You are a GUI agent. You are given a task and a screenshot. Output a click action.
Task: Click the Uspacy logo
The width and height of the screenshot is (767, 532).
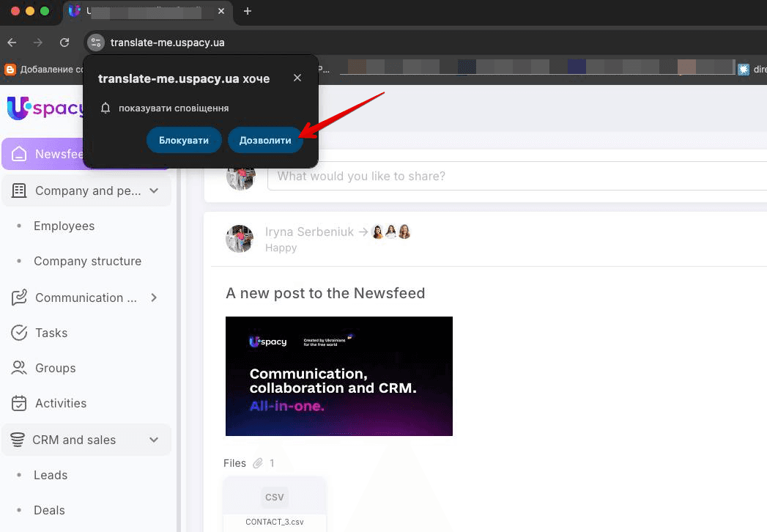(45, 108)
